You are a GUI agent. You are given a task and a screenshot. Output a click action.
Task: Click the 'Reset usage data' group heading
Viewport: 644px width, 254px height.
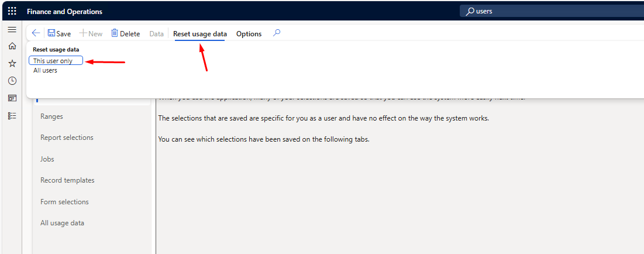point(56,49)
